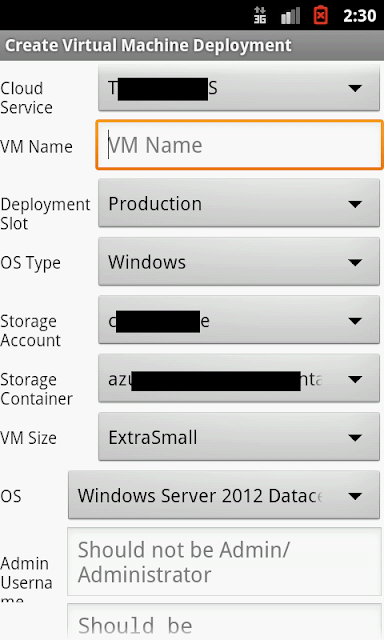This screenshot has height=640, width=384.
Task: Tap the Deployment Slot label
Action: click(45, 213)
